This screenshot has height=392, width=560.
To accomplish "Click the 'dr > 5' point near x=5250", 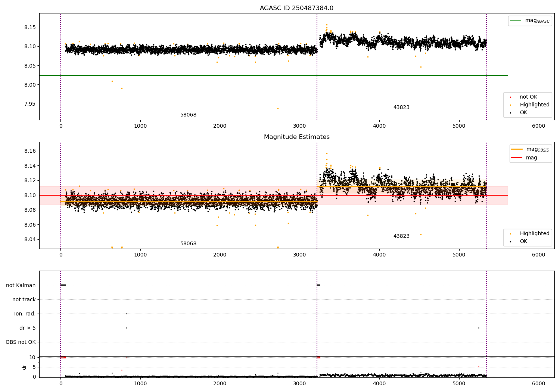I will tap(479, 328).
